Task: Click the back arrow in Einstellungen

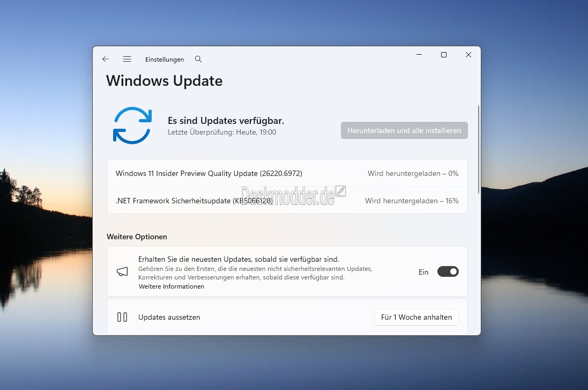Action: (106, 59)
